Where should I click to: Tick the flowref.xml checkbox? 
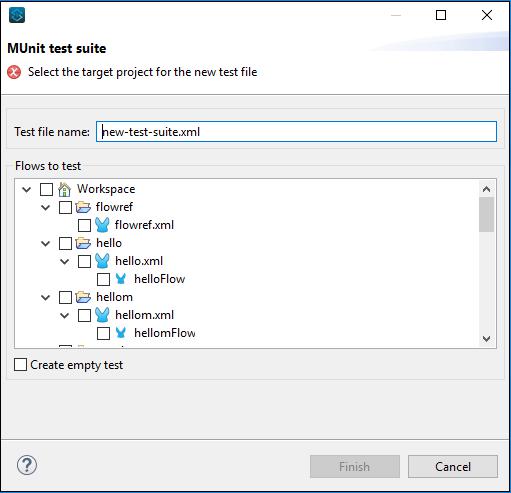coord(84,225)
